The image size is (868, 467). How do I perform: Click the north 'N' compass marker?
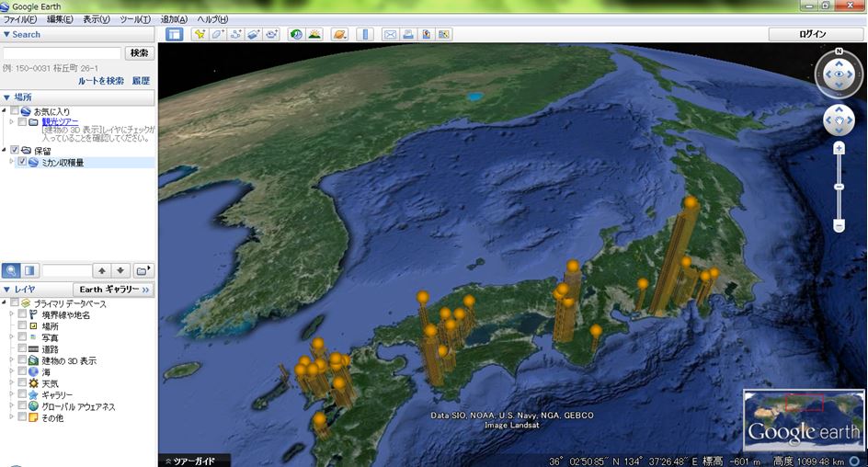pos(839,51)
